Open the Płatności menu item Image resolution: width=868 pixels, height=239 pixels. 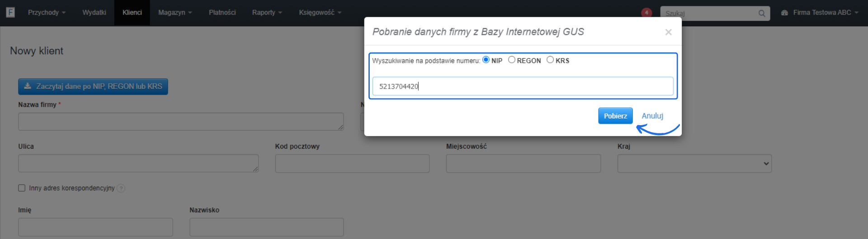[x=222, y=13]
